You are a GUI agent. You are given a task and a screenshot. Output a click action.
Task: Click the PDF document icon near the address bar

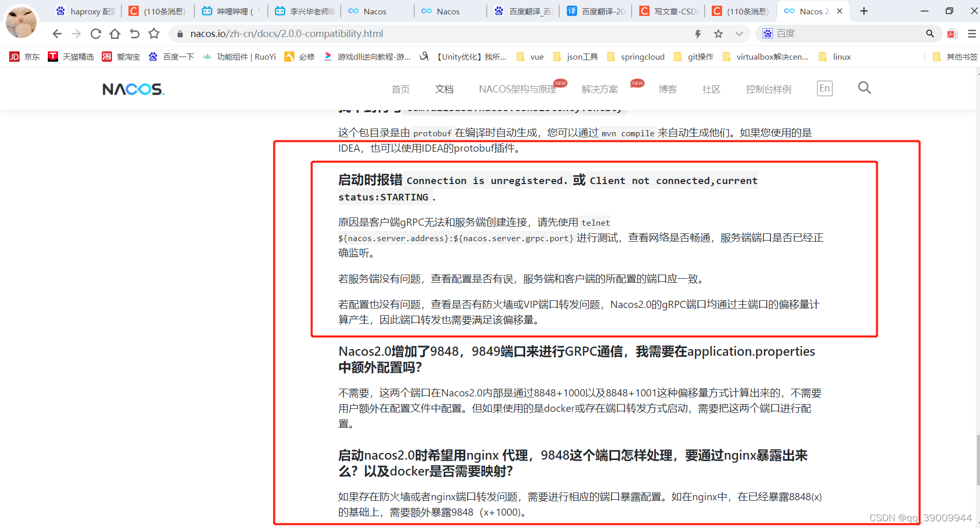pos(952,33)
